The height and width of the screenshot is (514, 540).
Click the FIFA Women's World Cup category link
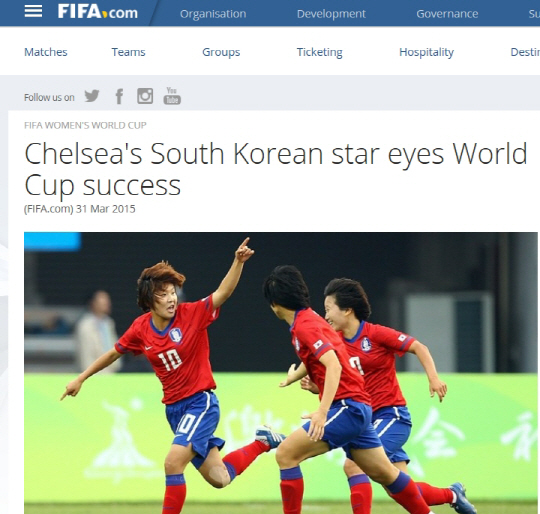tap(85, 125)
